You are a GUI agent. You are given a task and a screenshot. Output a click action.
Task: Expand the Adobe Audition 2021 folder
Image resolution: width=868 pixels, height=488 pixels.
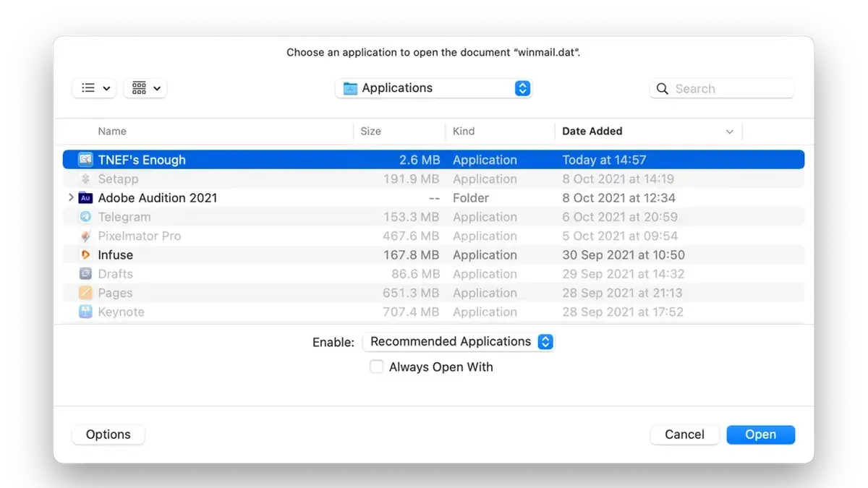[x=70, y=197]
